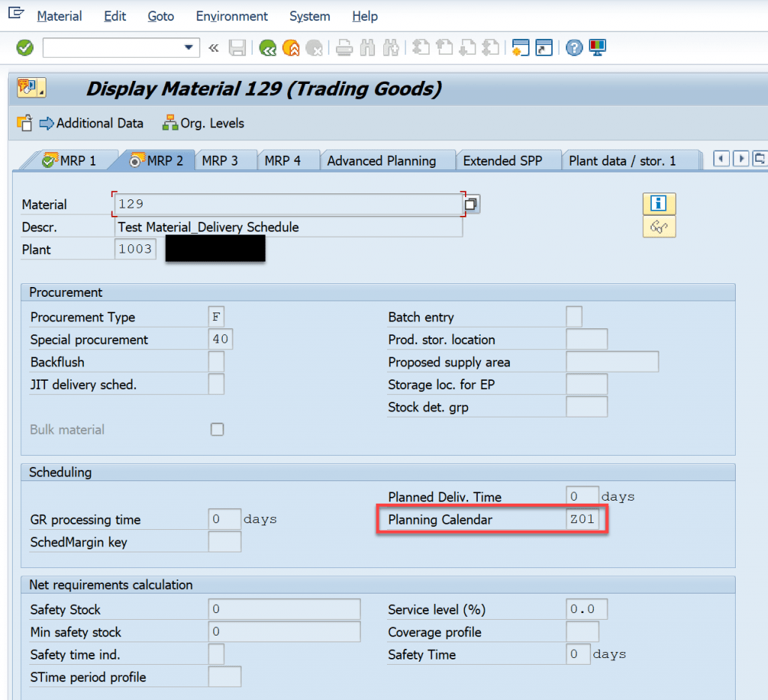Click the Additional Data button
768x700 pixels.
tap(91, 124)
